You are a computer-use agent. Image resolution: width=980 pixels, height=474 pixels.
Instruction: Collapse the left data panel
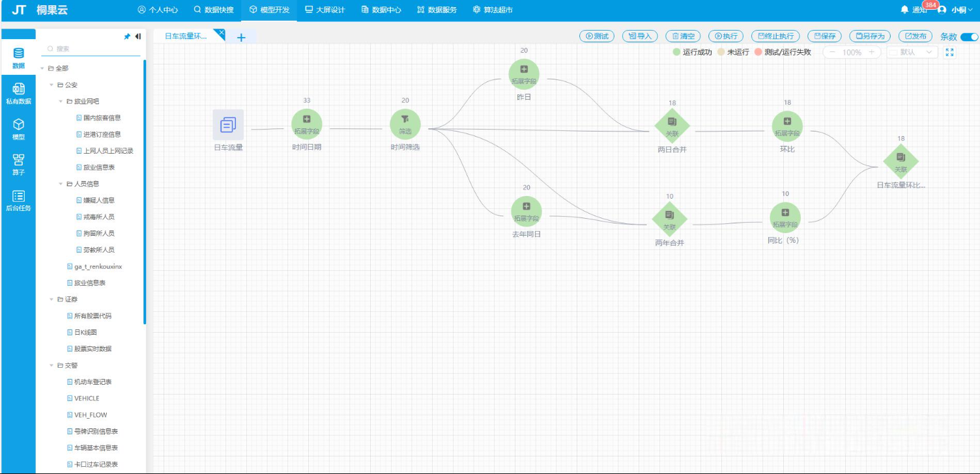click(137, 37)
